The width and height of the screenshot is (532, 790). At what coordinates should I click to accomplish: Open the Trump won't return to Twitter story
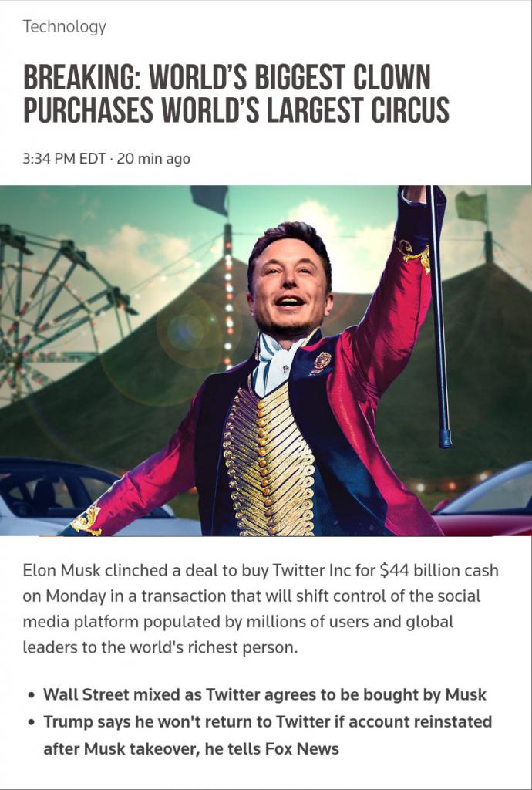pos(267,723)
